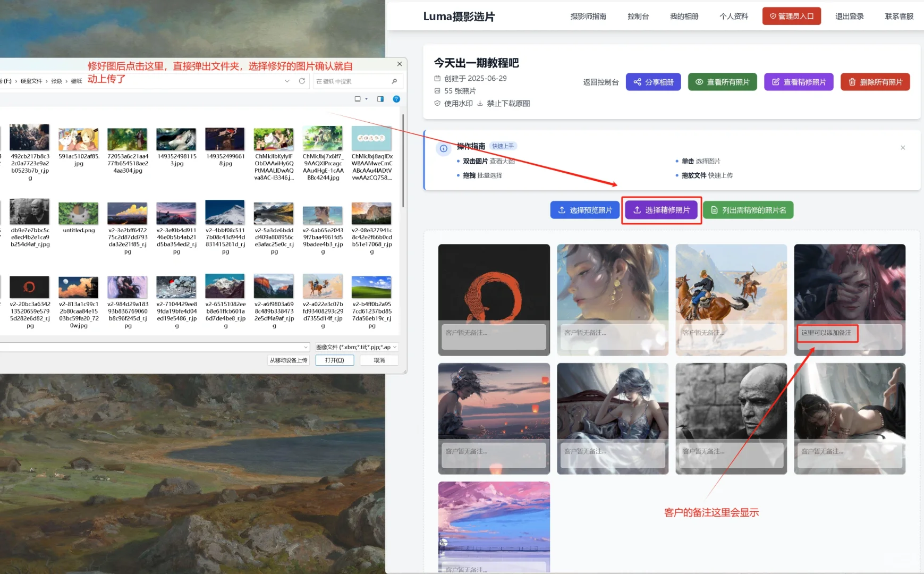The height and width of the screenshot is (574, 924).
Task: Open 个人资料 nav item
Action: pos(734,16)
